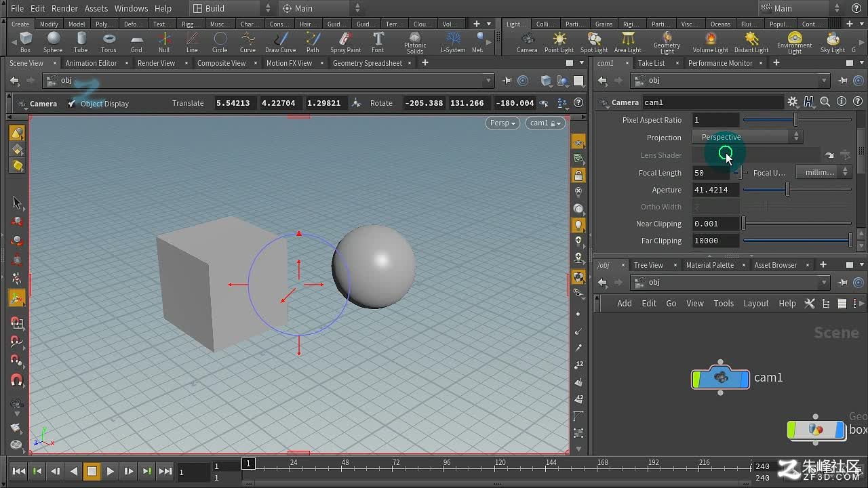Open the Material Palette tab
This screenshot has height=488, width=868.
709,265
